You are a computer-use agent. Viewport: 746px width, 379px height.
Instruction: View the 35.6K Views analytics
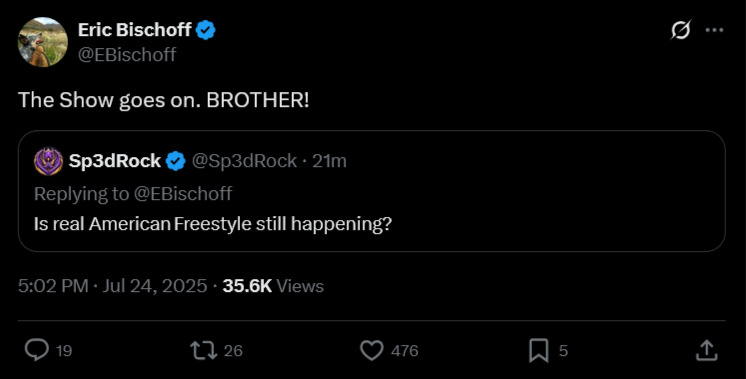(273, 286)
